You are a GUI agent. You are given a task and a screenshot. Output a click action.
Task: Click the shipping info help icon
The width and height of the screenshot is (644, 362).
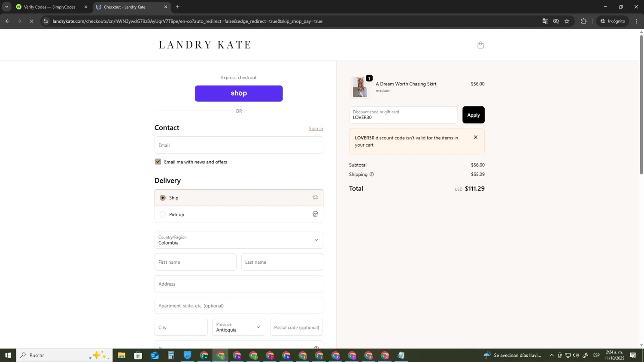(371, 175)
